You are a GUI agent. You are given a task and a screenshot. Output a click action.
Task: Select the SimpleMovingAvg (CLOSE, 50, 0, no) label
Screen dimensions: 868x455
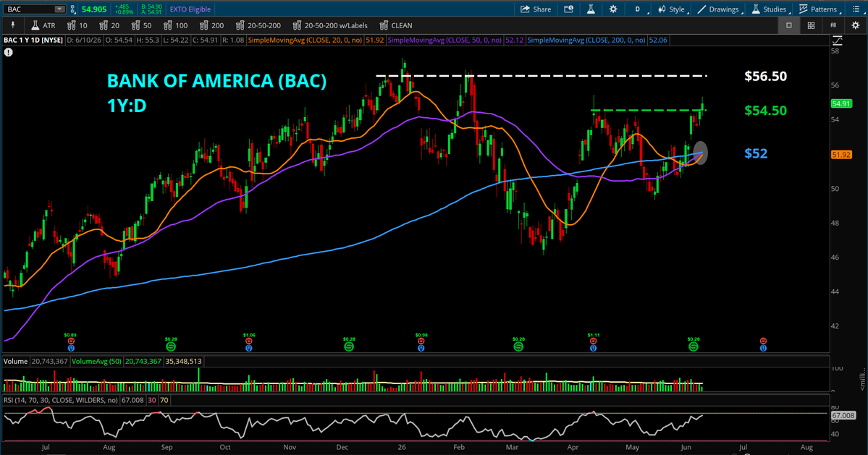point(445,41)
